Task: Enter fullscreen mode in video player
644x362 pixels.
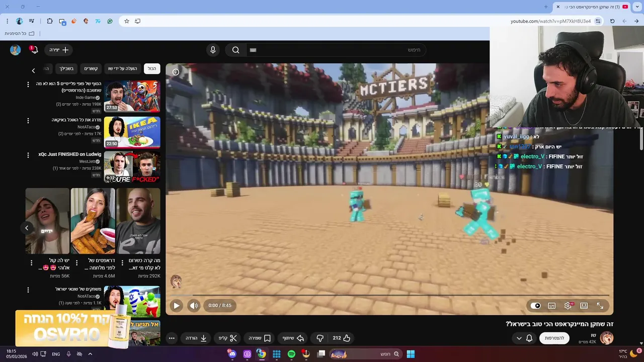Action: [600, 306]
